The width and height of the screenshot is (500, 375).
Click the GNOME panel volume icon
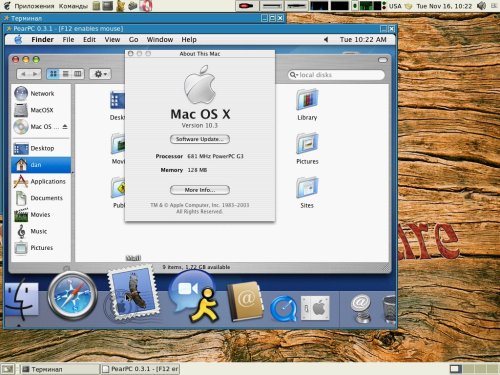[481, 6]
